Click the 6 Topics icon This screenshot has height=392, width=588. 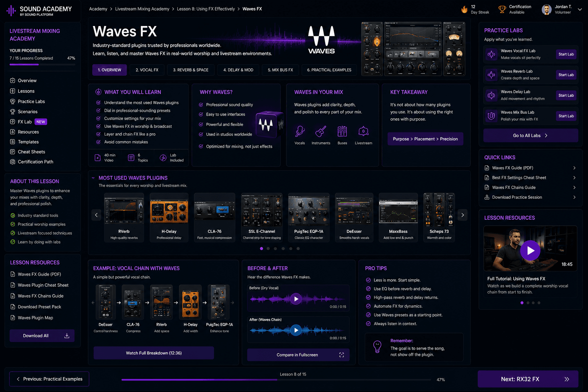coord(131,158)
